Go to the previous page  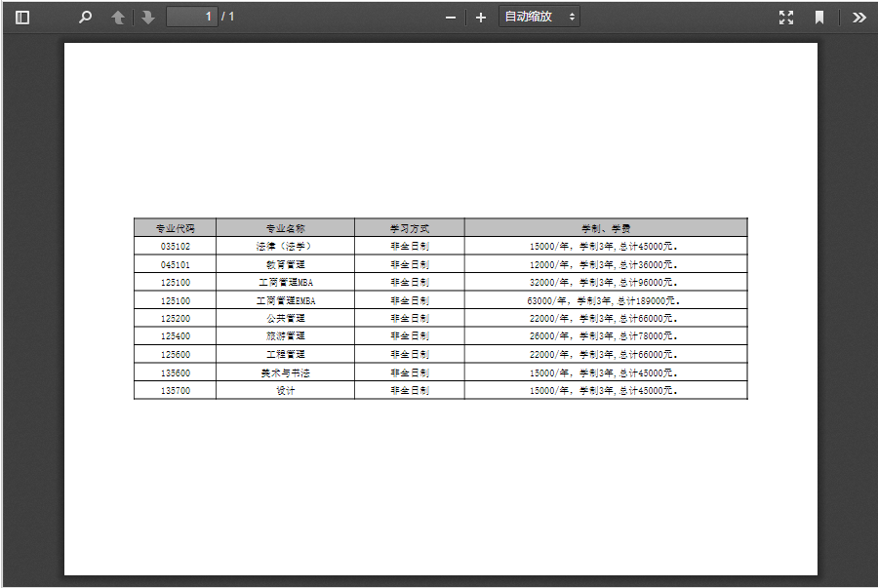pyautogui.click(x=118, y=18)
